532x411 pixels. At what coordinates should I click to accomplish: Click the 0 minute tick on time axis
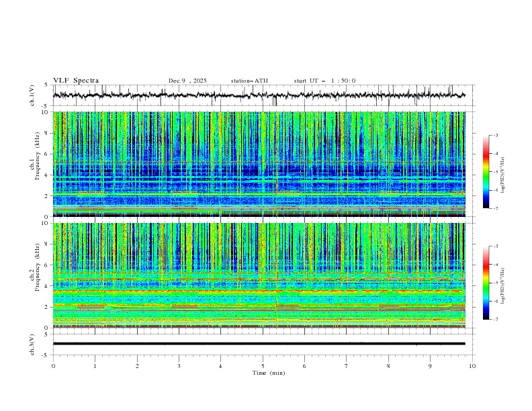tap(53, 365)
